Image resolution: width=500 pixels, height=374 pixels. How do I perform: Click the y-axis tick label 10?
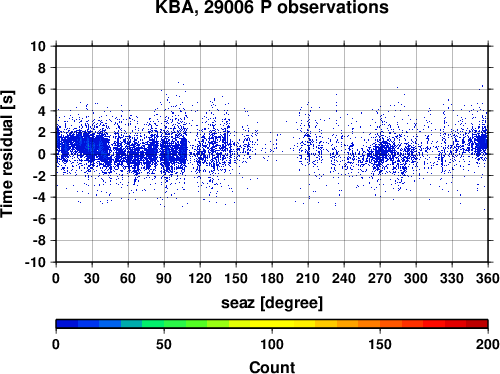pyautogui.click(x=38, y=46)
